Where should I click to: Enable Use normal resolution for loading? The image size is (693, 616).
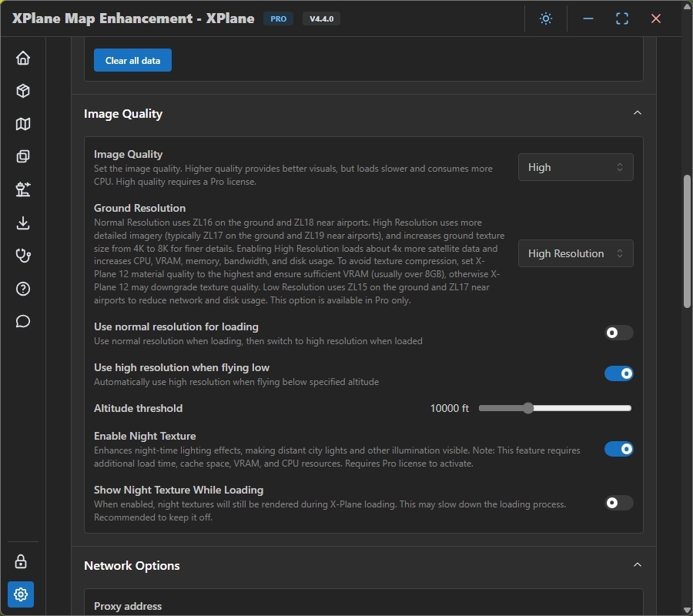tap(618, 333)
